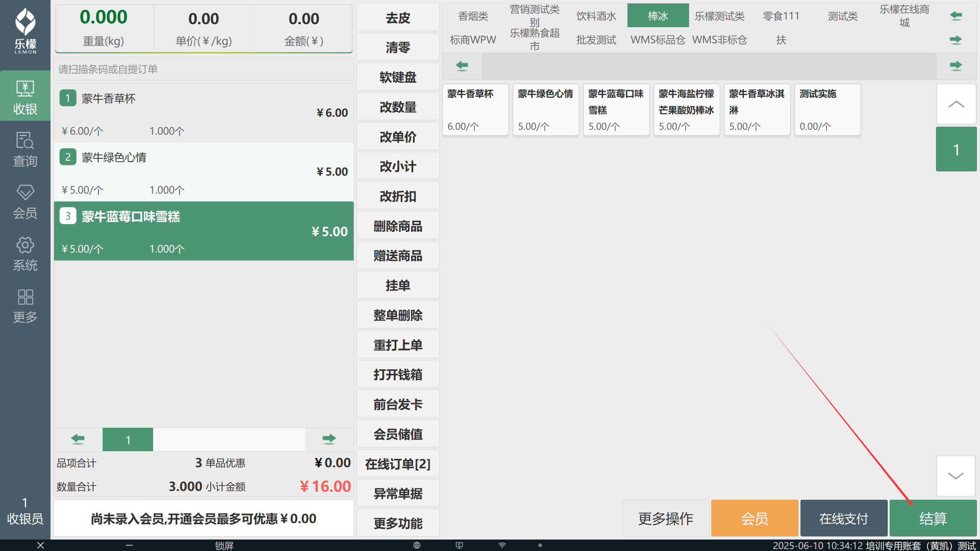
Task: Click the status dot icon in bottom bar
Action: pyautogui.click(x=540, y=545)
